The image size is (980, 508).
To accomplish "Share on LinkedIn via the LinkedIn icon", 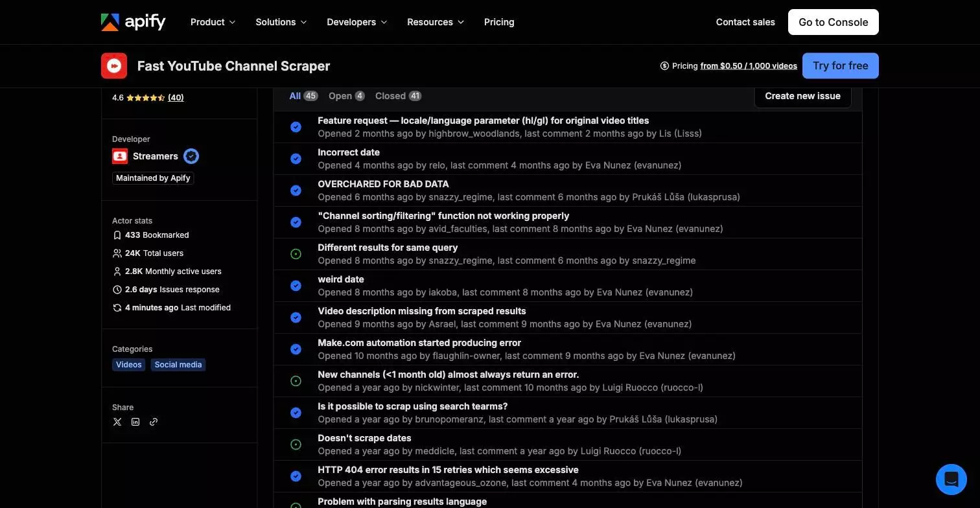I will [135, 422].
